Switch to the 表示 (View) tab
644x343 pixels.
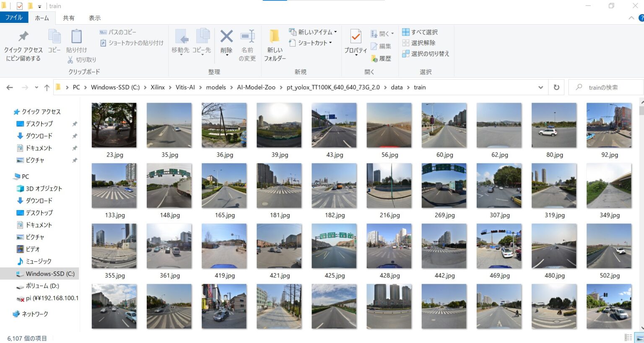[x=94, y=18]
